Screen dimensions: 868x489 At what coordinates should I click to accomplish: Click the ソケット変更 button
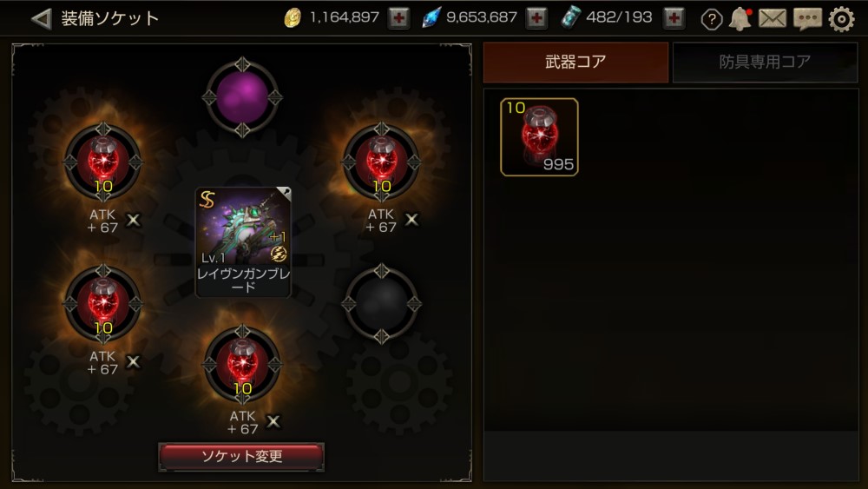[241, 456]
